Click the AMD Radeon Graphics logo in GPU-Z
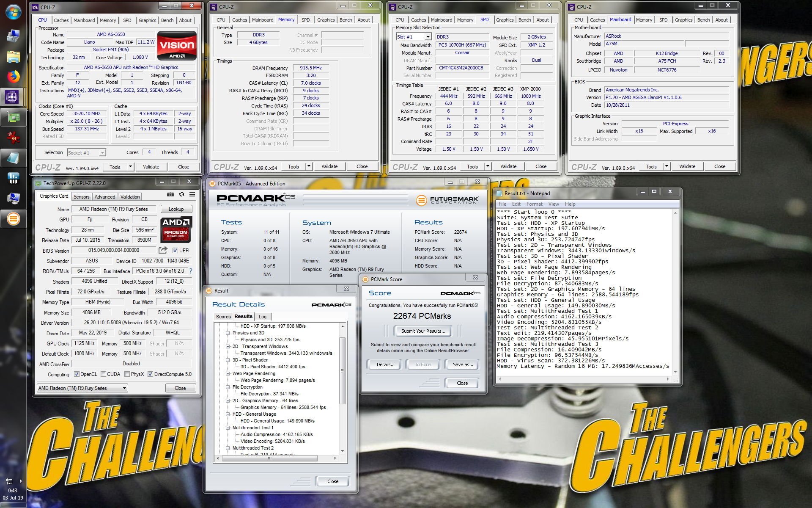The height and width of the screenshot is (508, 812). [176, 229]
